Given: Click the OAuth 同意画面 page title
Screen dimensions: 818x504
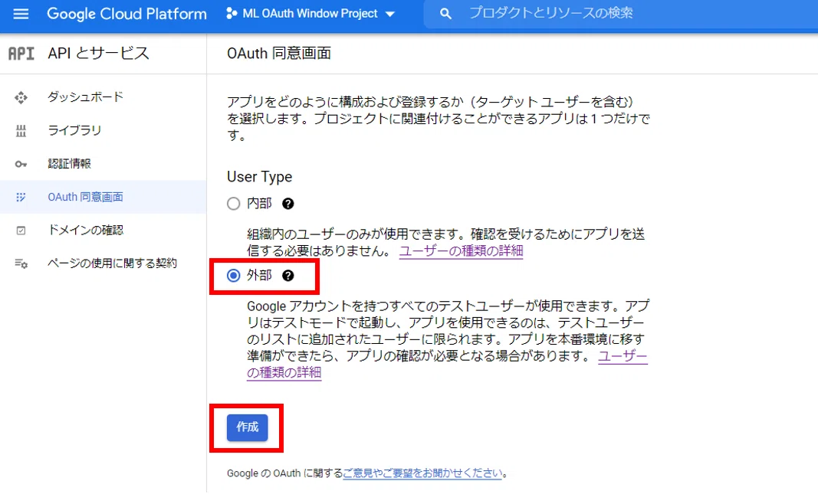Looking at the screenshot, I should [279, 53].
